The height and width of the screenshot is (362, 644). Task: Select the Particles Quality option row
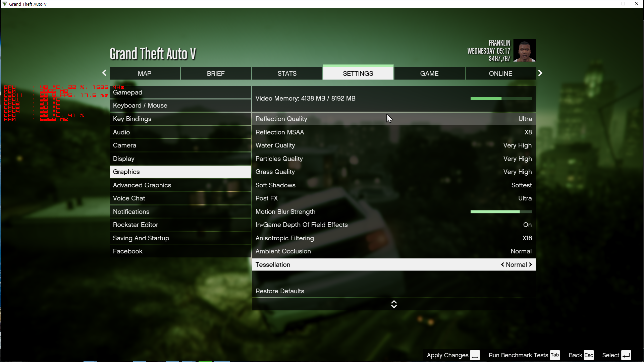394,159
